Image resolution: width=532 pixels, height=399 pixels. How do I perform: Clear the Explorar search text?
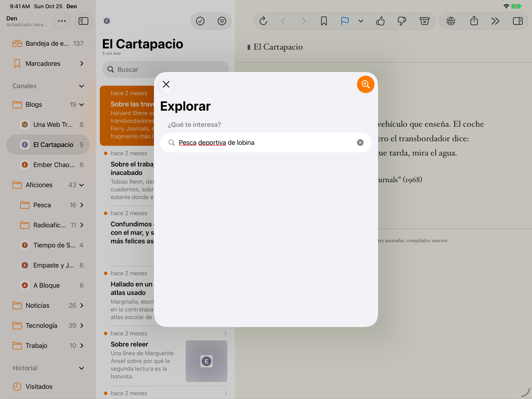coord(360,143)
